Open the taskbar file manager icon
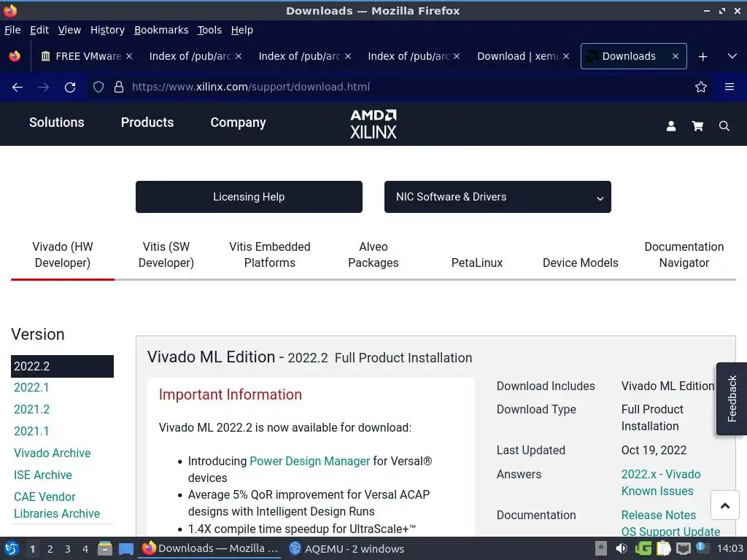The image size is (747, 560). 105,549
